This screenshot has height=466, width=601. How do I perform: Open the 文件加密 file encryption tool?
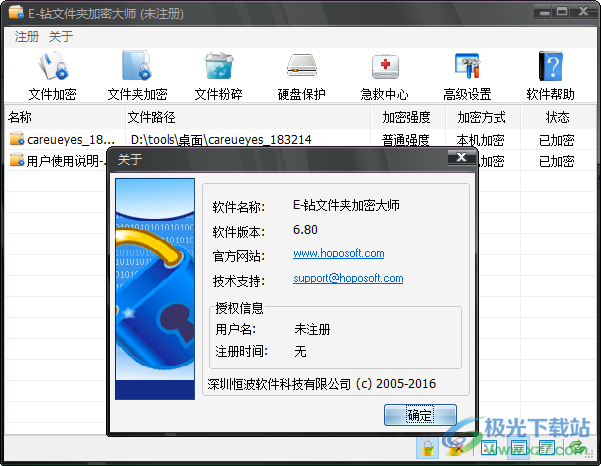[53, 75]
